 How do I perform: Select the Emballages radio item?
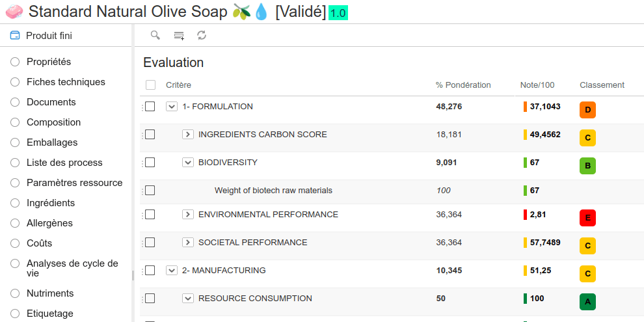(15, 142)
